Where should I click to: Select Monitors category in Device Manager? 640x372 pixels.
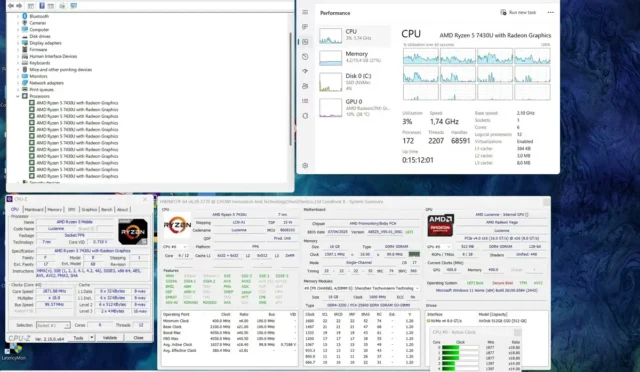point(38,76)
